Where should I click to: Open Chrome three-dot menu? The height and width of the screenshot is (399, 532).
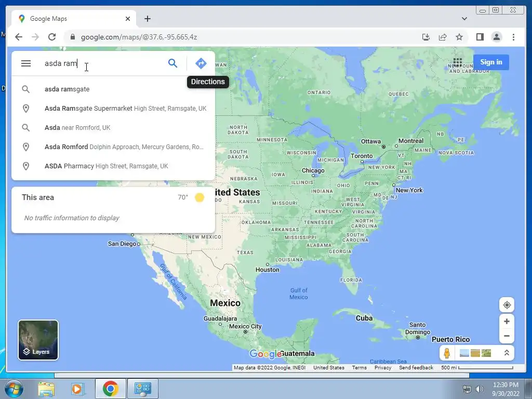(513, 37)
